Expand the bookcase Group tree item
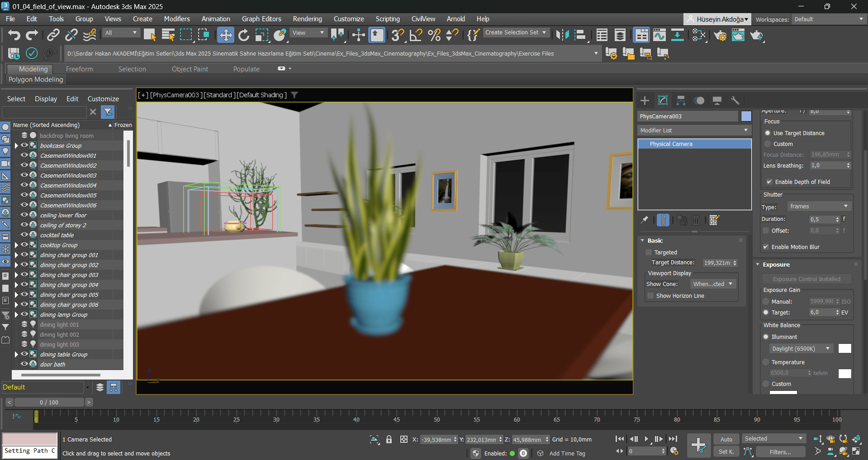 (16, 146)
